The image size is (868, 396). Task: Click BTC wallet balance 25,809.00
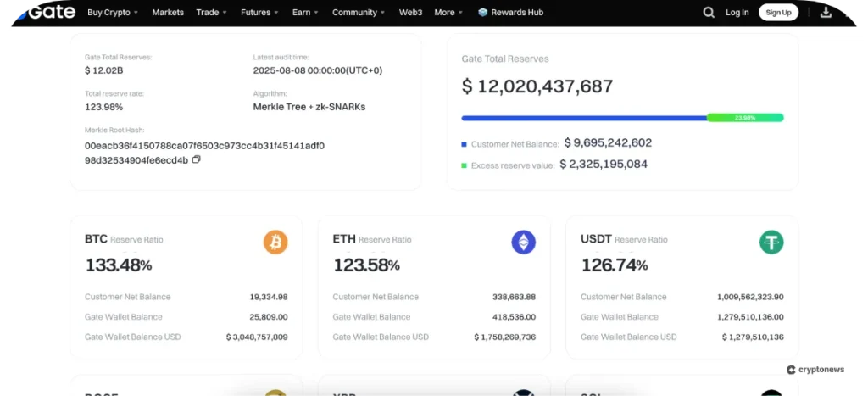pos(269,317)
